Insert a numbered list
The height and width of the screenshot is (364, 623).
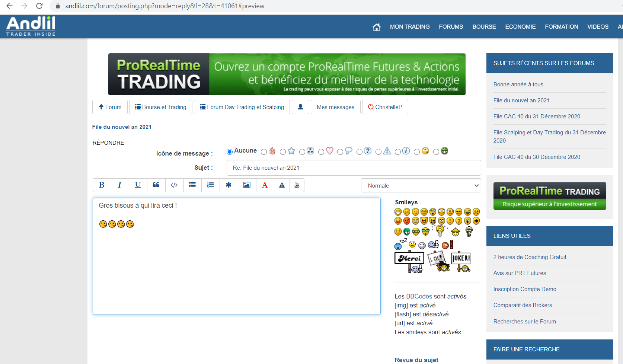click(211, 185)
